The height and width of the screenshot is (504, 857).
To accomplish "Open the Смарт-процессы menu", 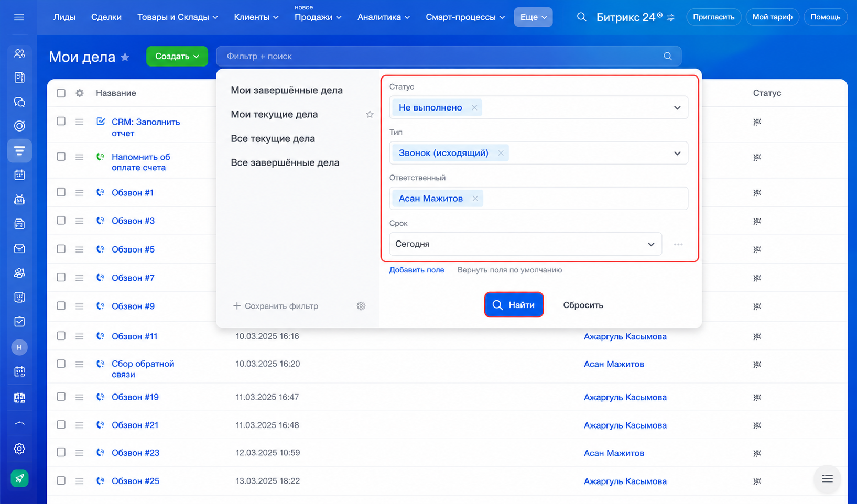I will pos(465,17).
